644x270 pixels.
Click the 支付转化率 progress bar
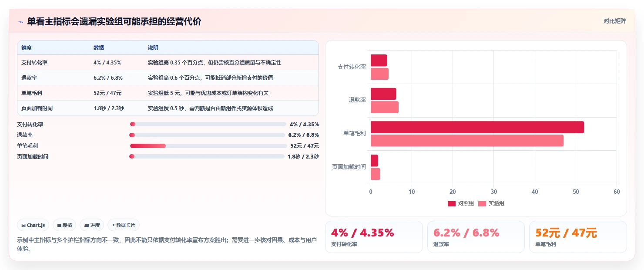pyautogui.click(x=208, y=124)
